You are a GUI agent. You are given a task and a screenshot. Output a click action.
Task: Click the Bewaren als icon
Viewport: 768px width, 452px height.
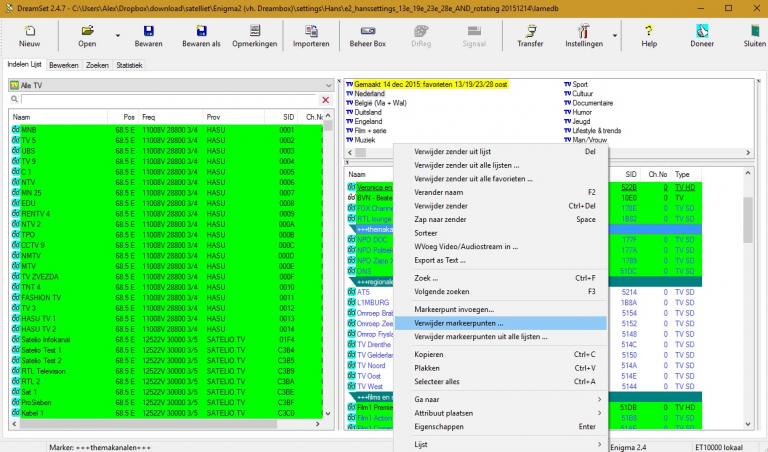(201, 35)
